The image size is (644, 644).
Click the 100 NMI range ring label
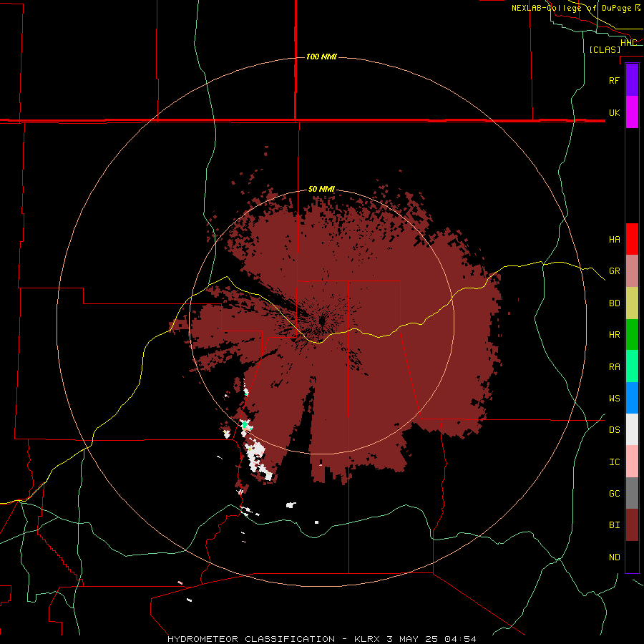tap(321, 57)
